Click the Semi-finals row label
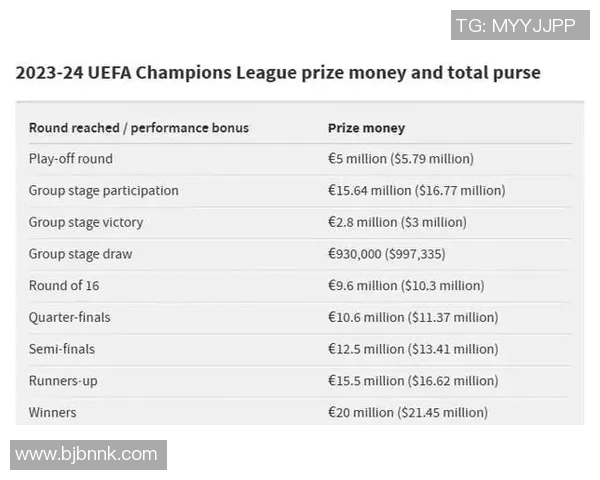This screenshot has height=480, width=600. tap(63, 349)
